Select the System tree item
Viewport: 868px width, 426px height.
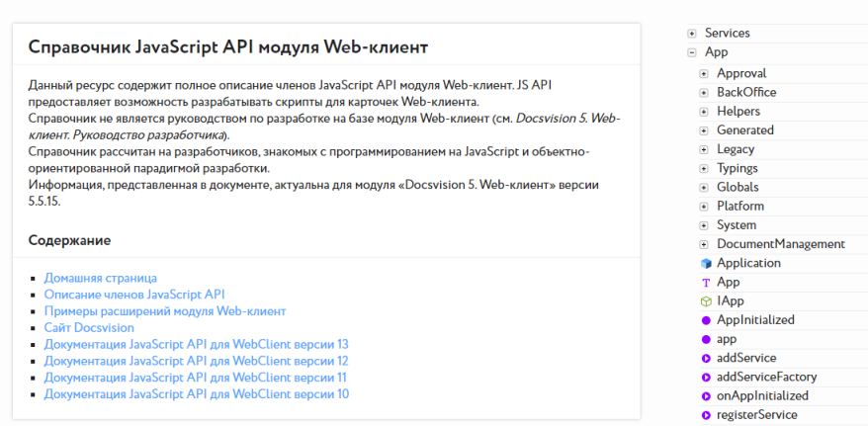[737, 225]
